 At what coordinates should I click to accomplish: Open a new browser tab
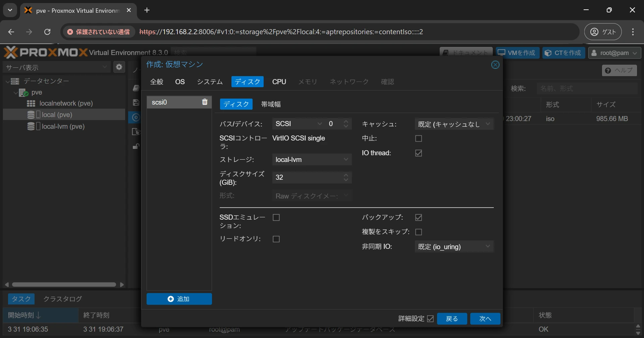[x=147, y=10]
